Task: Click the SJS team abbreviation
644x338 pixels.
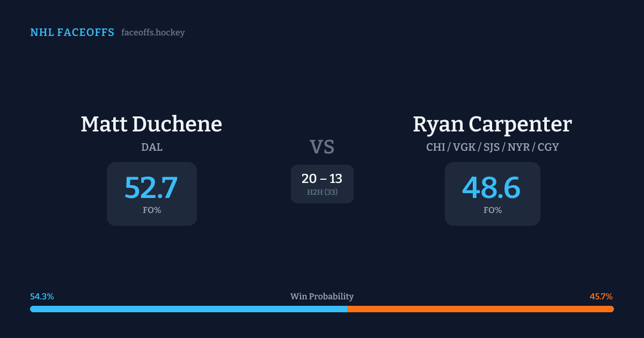Action: (x=492, y=147)
